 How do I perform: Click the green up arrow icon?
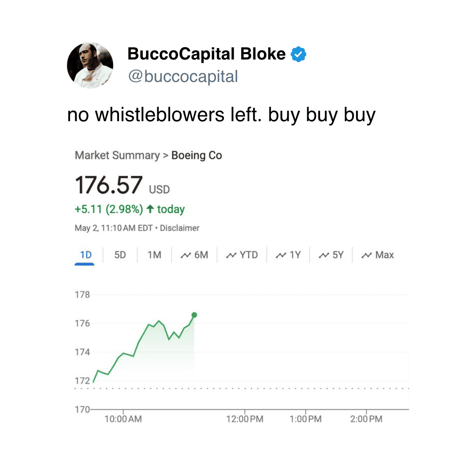pyautogui.click(x=150, y=209)
